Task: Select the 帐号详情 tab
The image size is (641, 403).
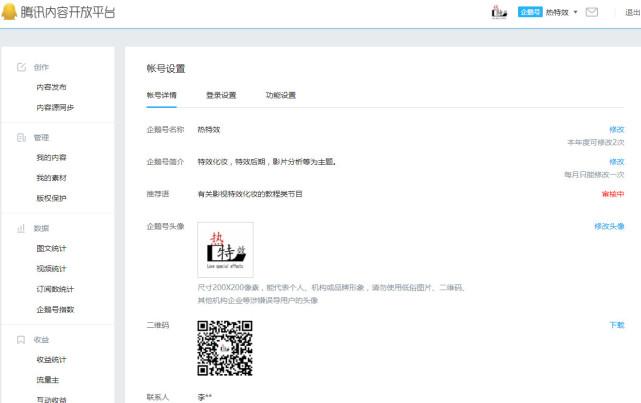Action: [x=161, y=95]
